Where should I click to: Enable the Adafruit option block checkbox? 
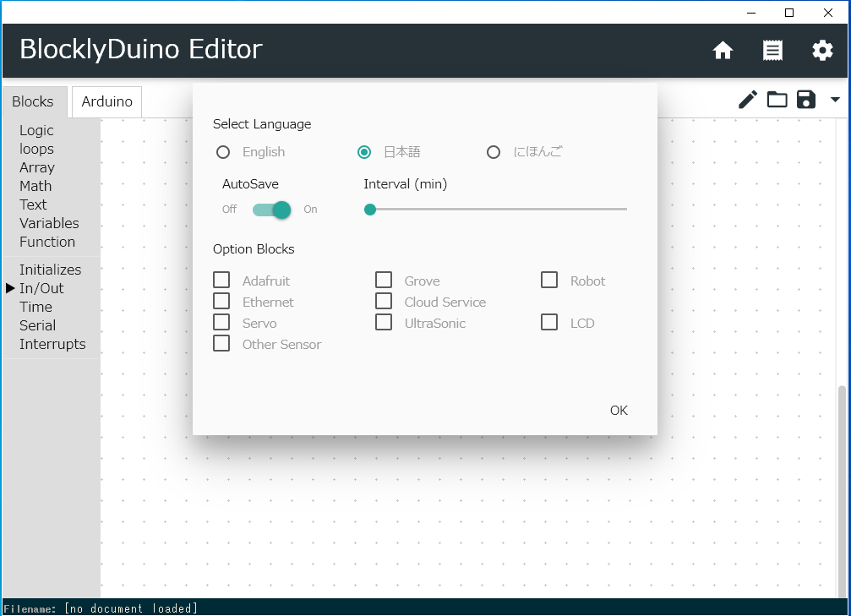(x=221, y=280)
